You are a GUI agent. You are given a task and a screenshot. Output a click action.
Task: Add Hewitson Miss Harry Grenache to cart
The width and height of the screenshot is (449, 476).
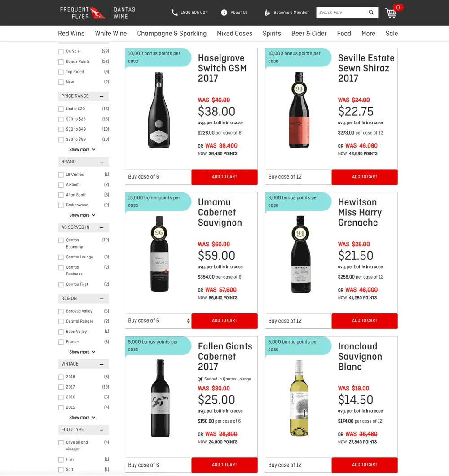tap(365, 321)
